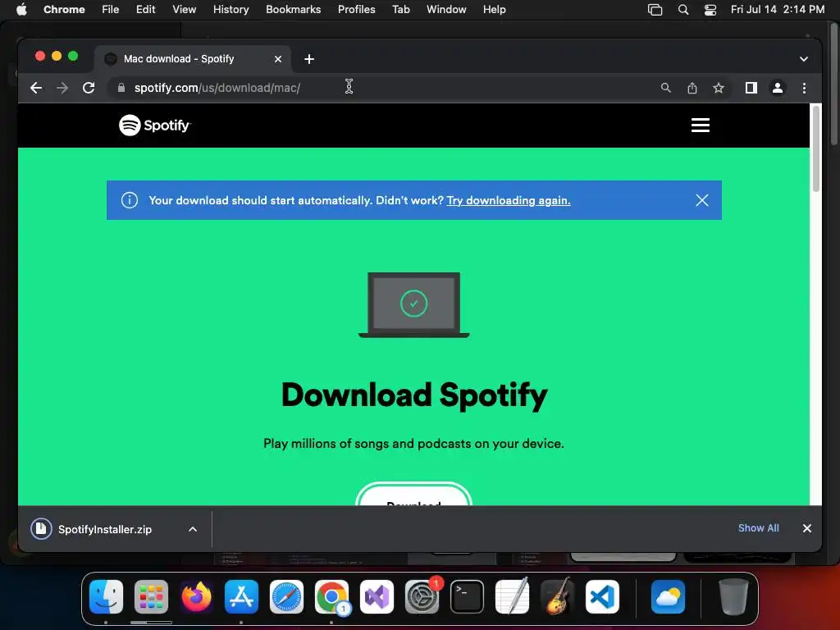
Task: Open the Apple menu
Action: point(21,10)
